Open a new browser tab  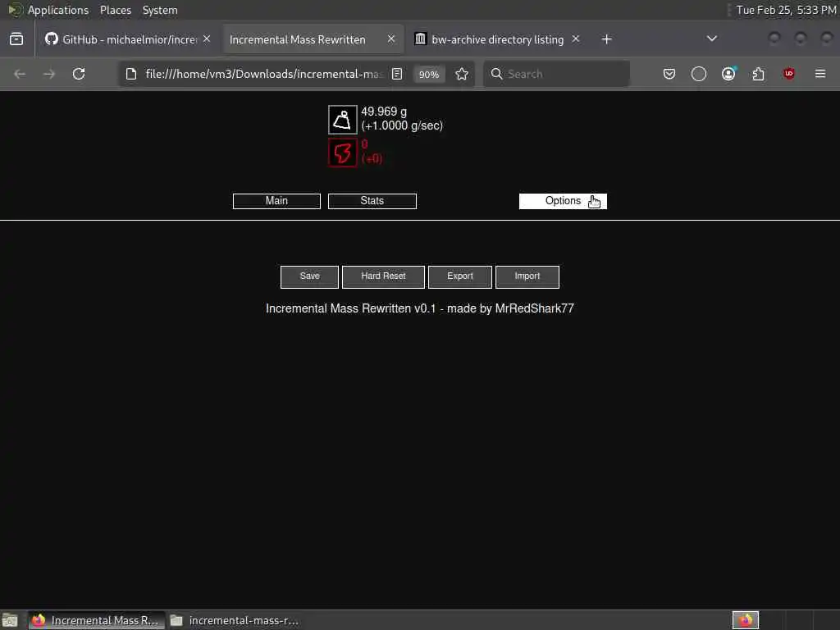(x=606, y=39)
